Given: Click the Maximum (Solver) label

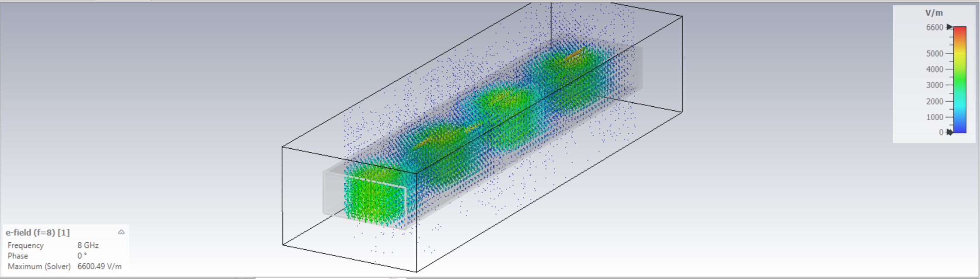Looking at the screenshot, I should coord(39,266).
